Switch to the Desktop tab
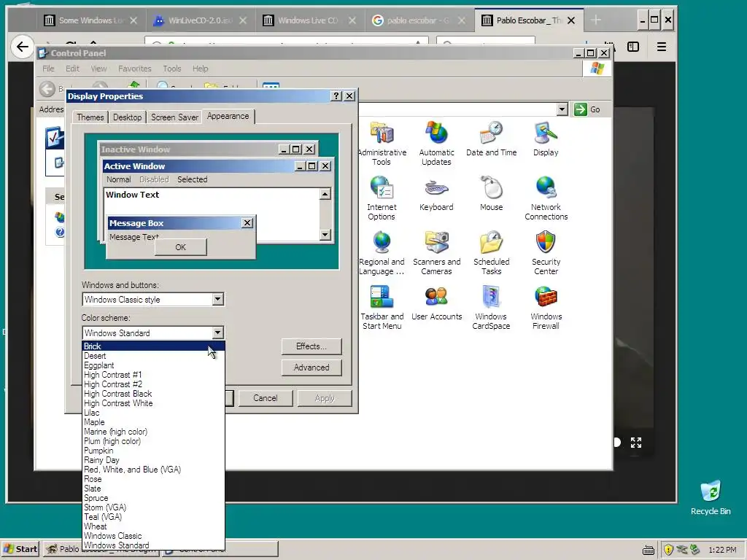 127,117
